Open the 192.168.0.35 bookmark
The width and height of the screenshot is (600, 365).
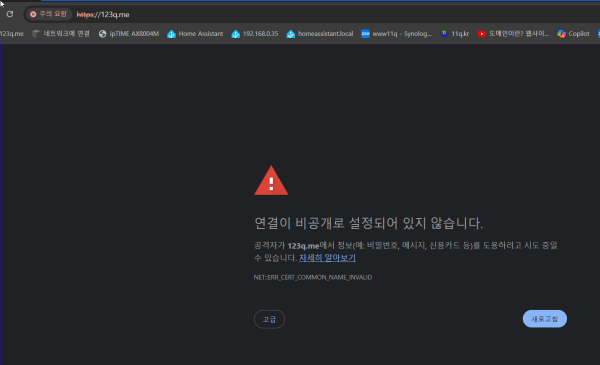coord(255,34)
